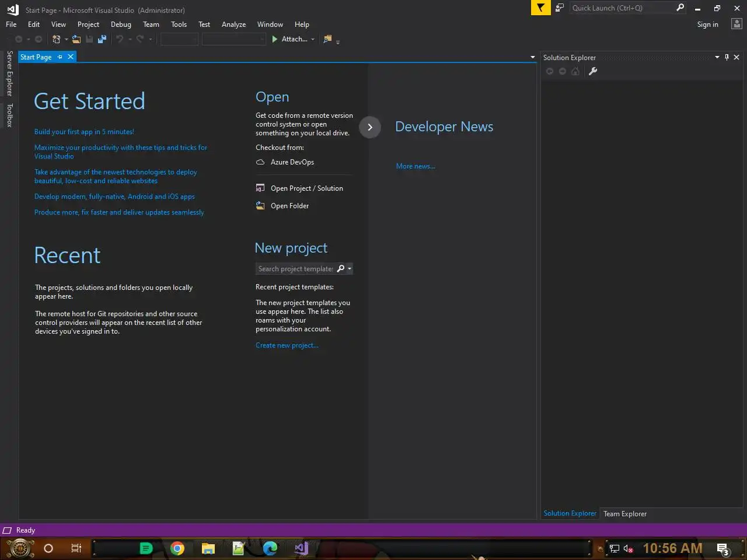747x560 pixels.
Task: Focus the Quick Launch search field
Action: [622, 8]
